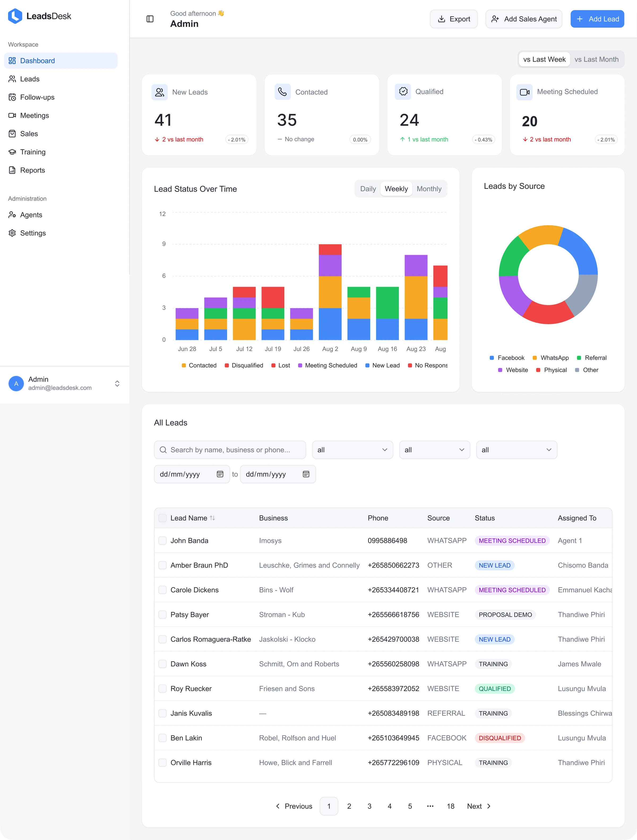Open the first 'all' filter dropdown

tap(352, 450)
